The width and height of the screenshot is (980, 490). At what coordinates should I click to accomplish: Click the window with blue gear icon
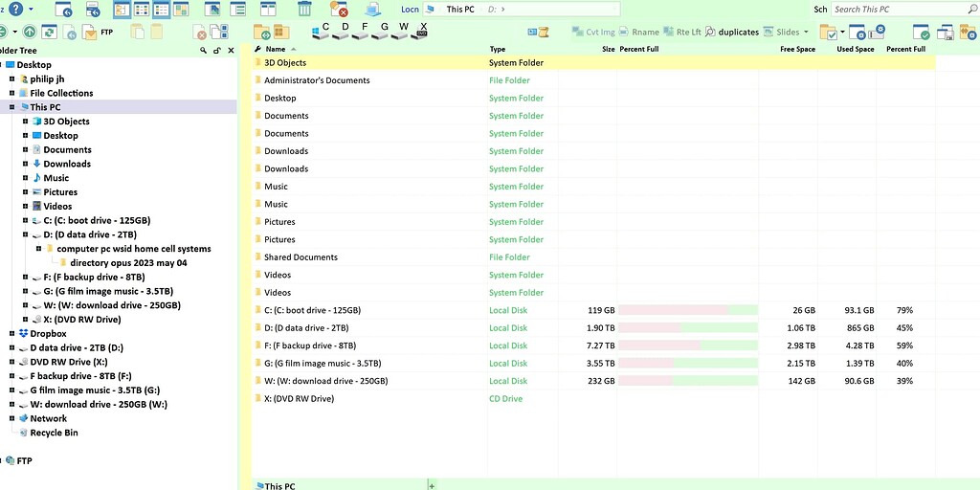tap(857, 32)
